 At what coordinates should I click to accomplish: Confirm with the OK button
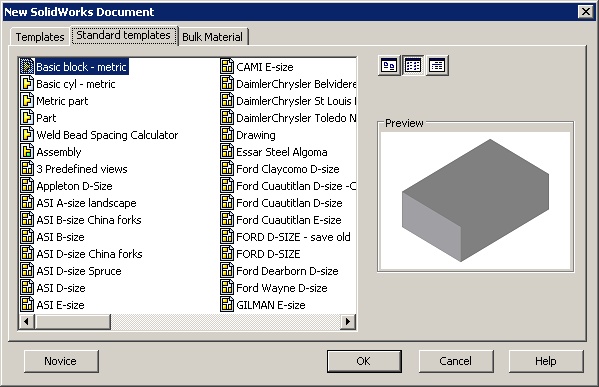[364, 361]
